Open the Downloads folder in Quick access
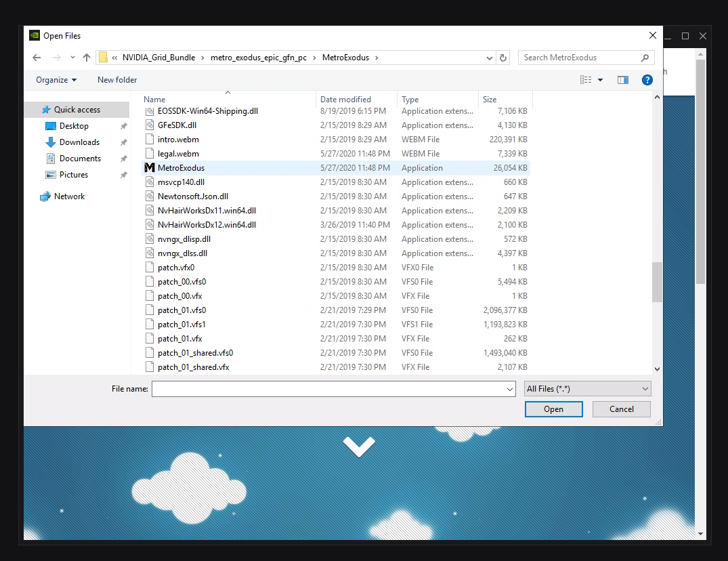This screenshot has width=728, height=561. 79,142
